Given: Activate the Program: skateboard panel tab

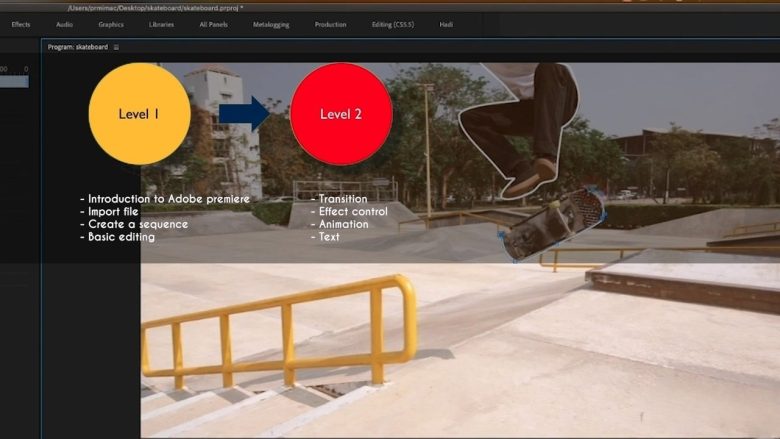Looking at the screenshot, I should [78, 47].
